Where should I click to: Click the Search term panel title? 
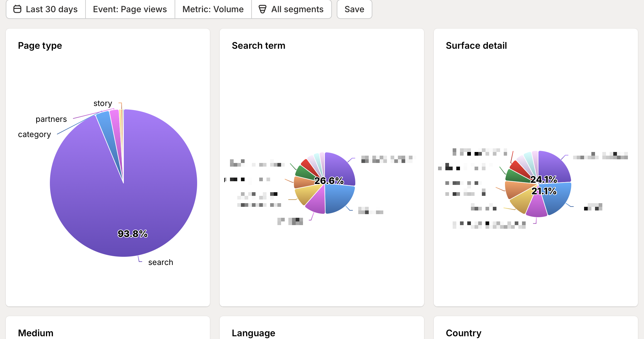[x=258, y=45]
